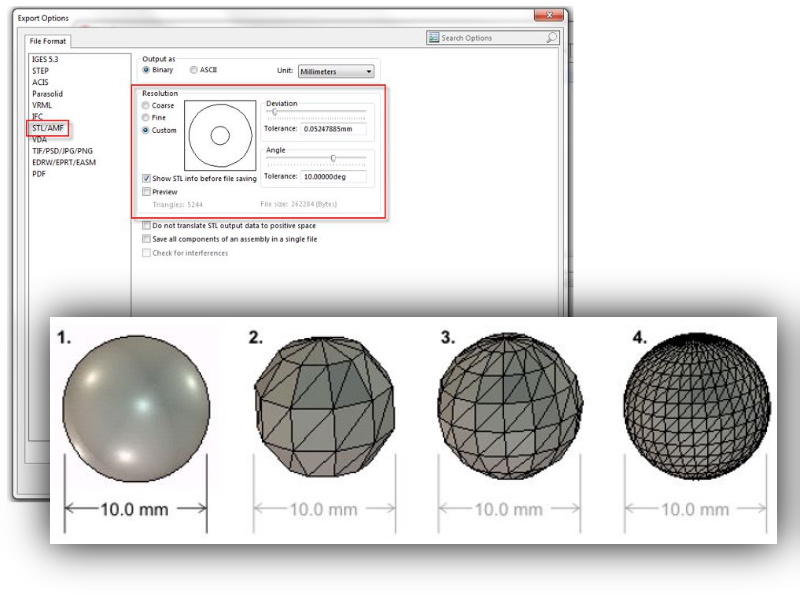Screen dimensions: 800x600
Task: Toggle Show STL info before file saving
Action: point(147,178)
